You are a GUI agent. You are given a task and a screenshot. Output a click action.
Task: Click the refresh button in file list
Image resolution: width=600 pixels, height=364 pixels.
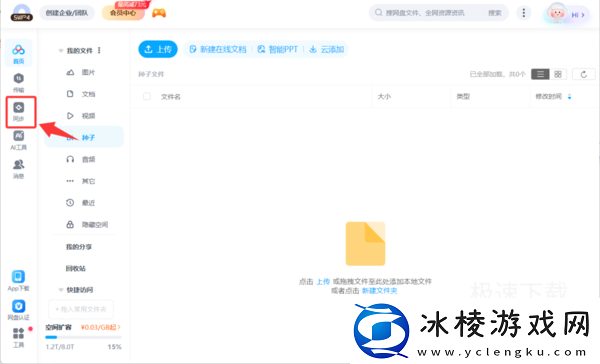click(584, 74)
